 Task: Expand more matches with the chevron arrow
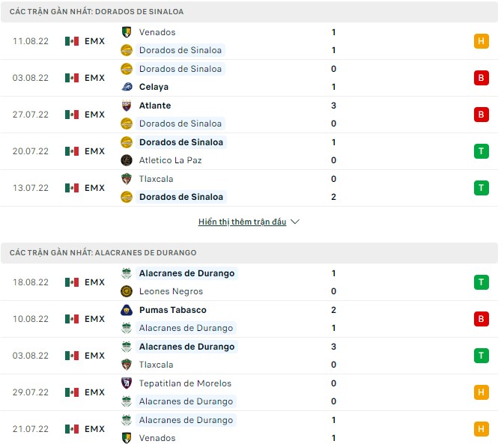point(295,222)
